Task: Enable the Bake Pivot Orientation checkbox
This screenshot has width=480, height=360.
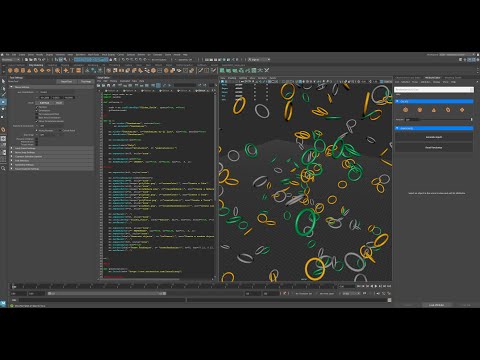Action: click(37, 118)
